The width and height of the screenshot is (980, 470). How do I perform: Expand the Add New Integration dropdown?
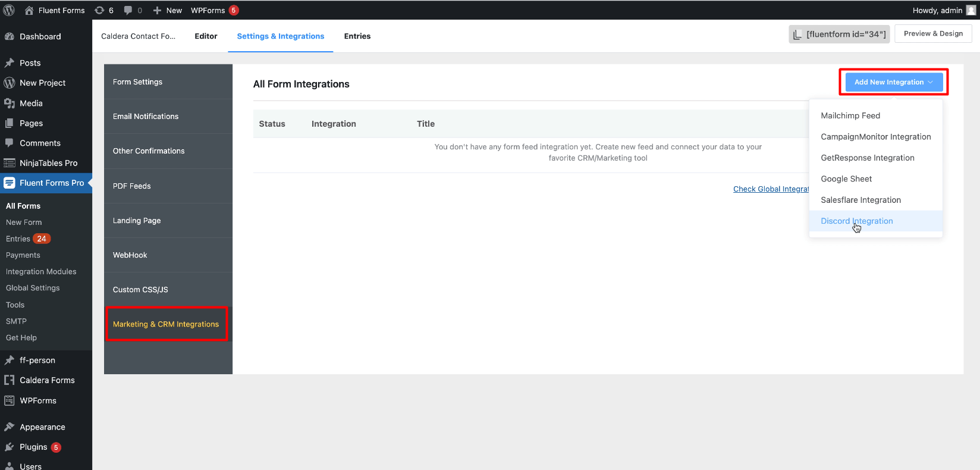(x=893, y=82)
